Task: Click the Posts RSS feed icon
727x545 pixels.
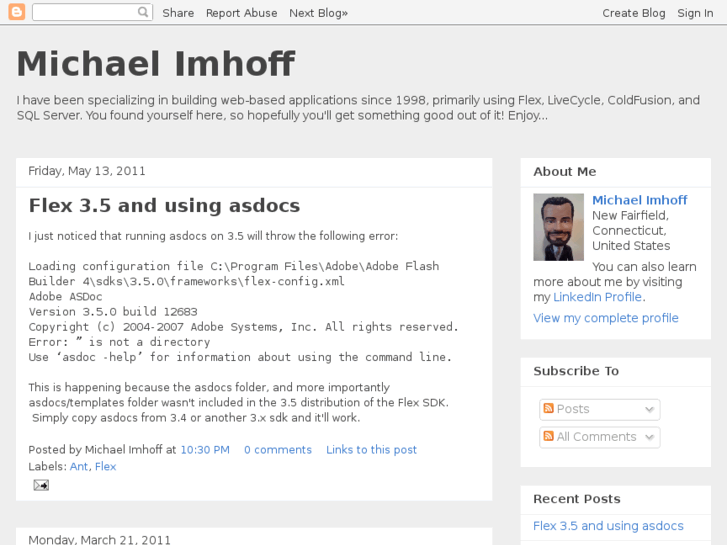Action: (x=548, y=409)
